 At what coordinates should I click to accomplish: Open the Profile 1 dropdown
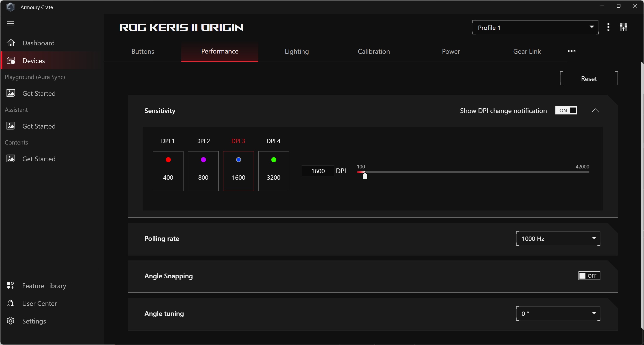pyautogui.click(x=535, y=27)
